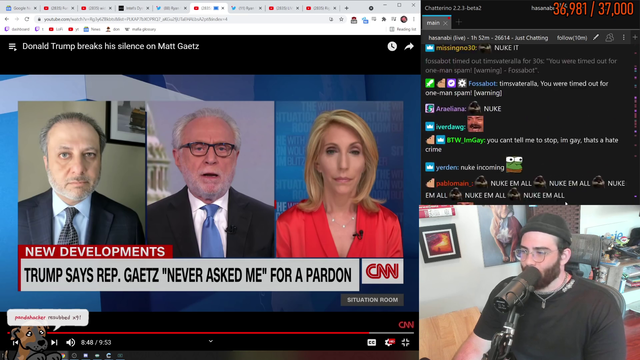Reload the YouTube page
Viewport: 640px width, 360px height.
27,19
